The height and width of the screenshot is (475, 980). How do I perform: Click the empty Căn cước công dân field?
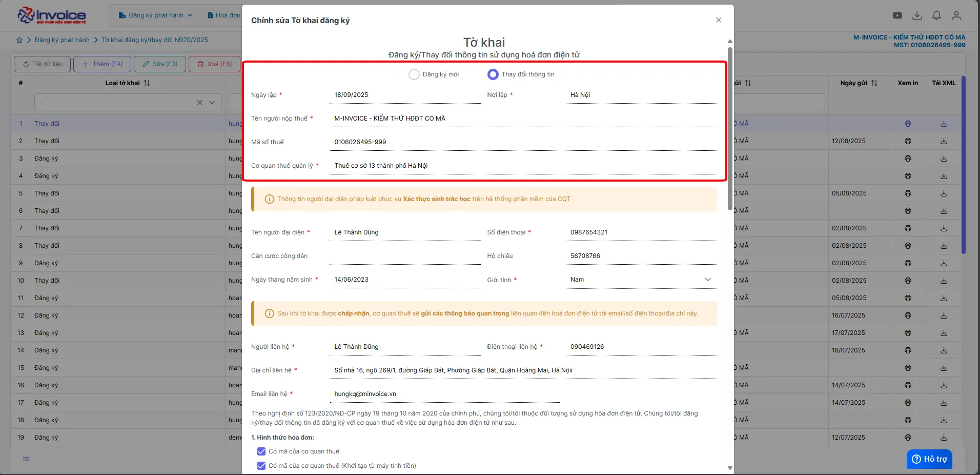[405, 256]
